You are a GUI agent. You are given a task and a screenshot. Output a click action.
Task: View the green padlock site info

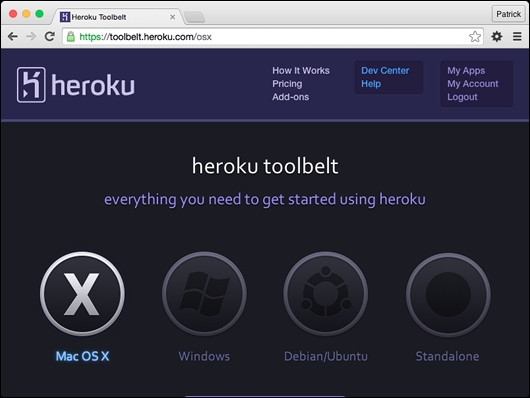71,37
